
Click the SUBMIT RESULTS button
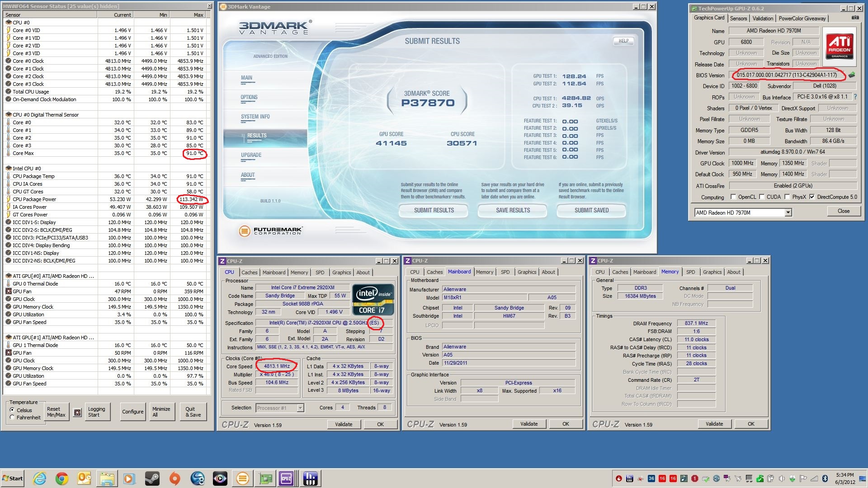[434, 211]
